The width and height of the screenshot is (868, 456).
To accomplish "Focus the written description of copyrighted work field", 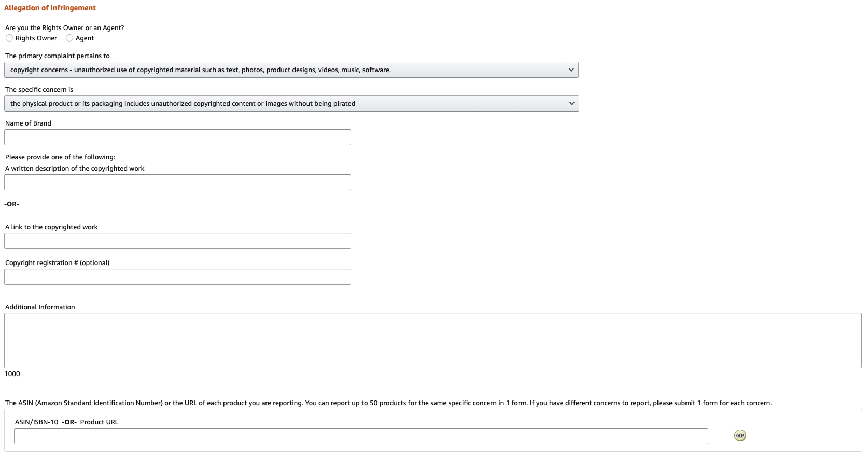I will (x=177, y=183).
